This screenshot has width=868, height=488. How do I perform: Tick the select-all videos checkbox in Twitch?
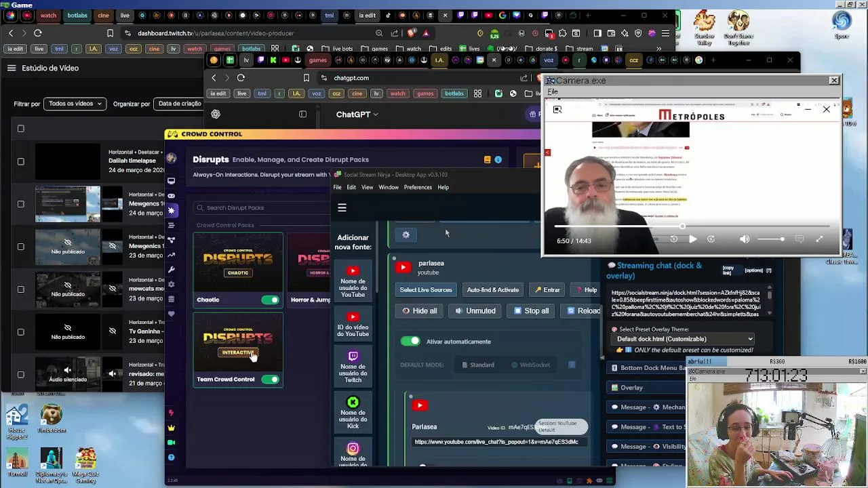click(x=20, y=128)
